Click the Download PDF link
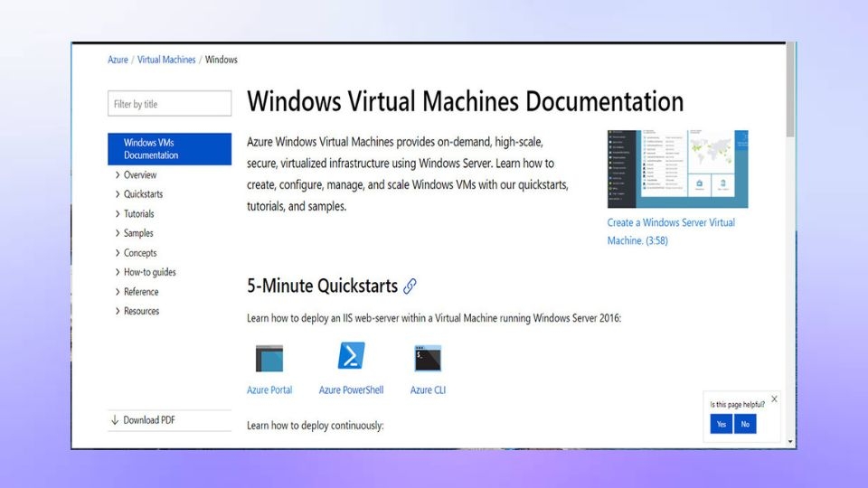This screenshot has height=488, width=868. coord(149,420)
